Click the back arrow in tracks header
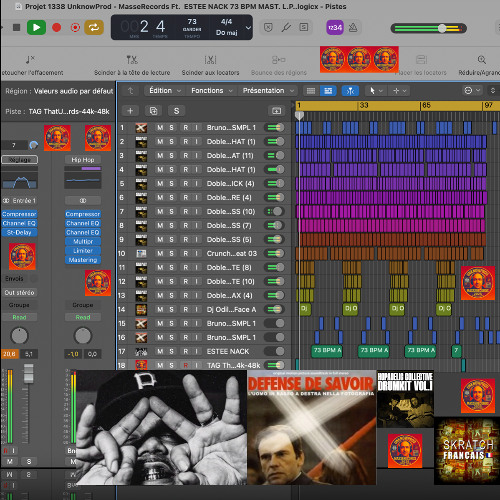 click(x=130, y=91)
